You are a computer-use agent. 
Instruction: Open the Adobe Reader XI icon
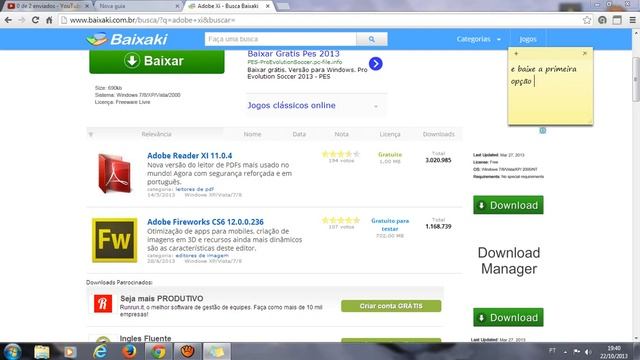115,173
